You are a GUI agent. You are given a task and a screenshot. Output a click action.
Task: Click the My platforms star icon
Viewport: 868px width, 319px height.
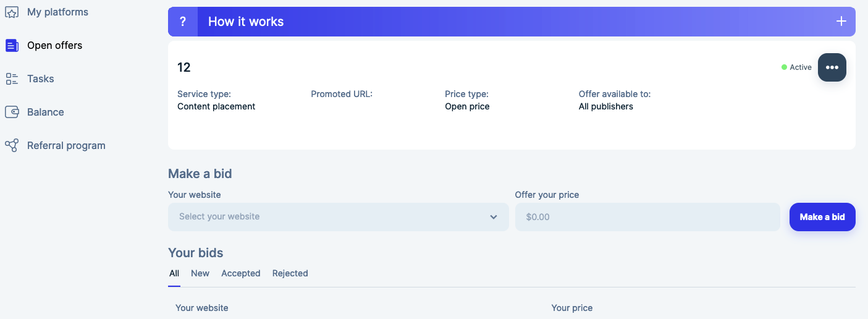pyautogui.click(x=12, y=12)
